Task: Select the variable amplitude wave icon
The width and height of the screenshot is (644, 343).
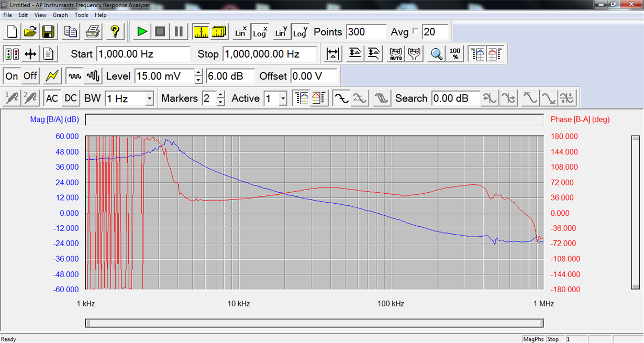Action: 93,76
